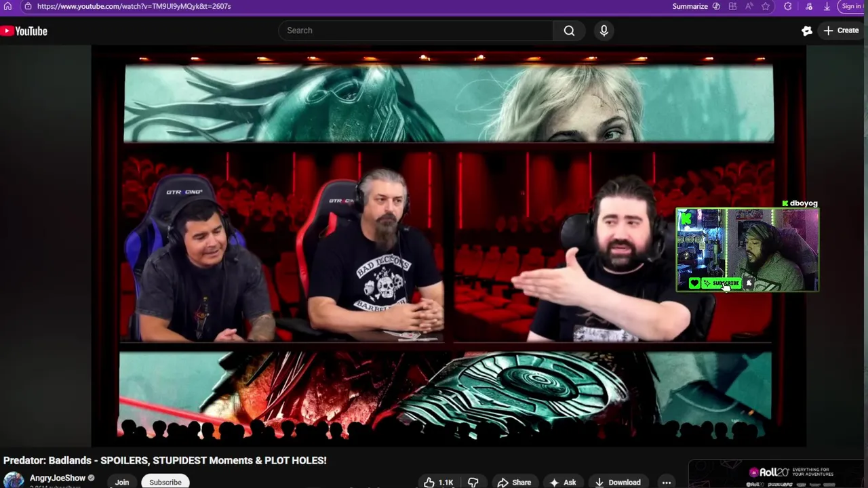Image resolution: width=868 pixels, height=488 pixels.
Task: Focus the YouTube Search box
Action: pos(415,30)
